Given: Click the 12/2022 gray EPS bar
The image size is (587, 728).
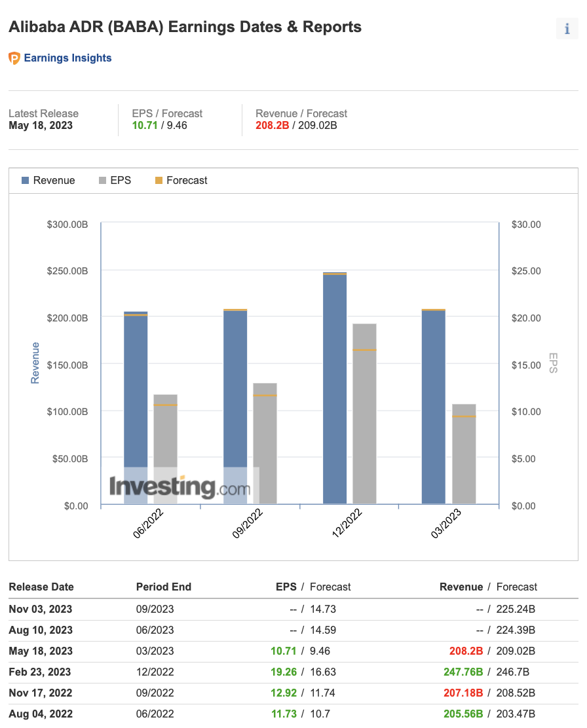Looking at the screenshot, I should tap(364, 414).
